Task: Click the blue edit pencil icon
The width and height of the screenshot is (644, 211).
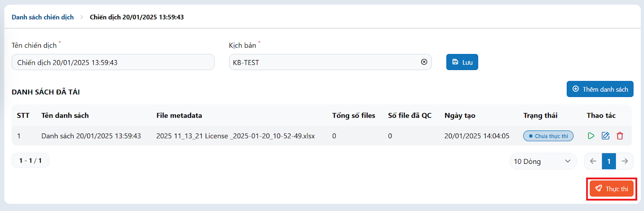Action: coord(605,136)
